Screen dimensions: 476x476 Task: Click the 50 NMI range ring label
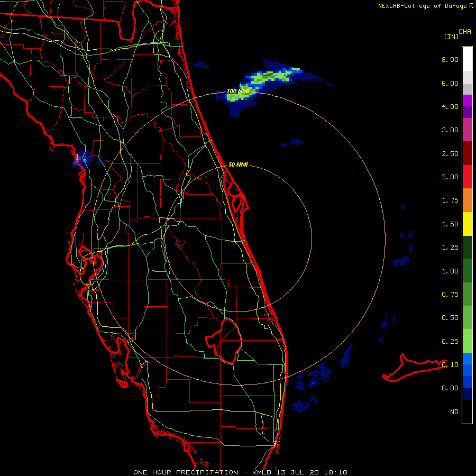point(238,164)
